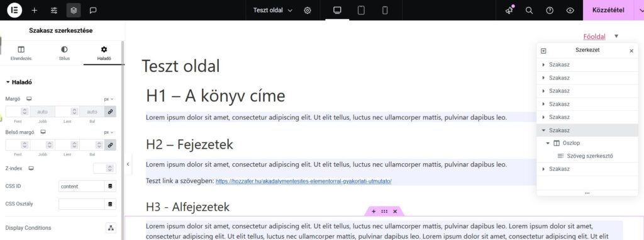Collapse the Haladó section
Image resolution: width=644 pixels, height=240 pixels.
pos(19,82)
